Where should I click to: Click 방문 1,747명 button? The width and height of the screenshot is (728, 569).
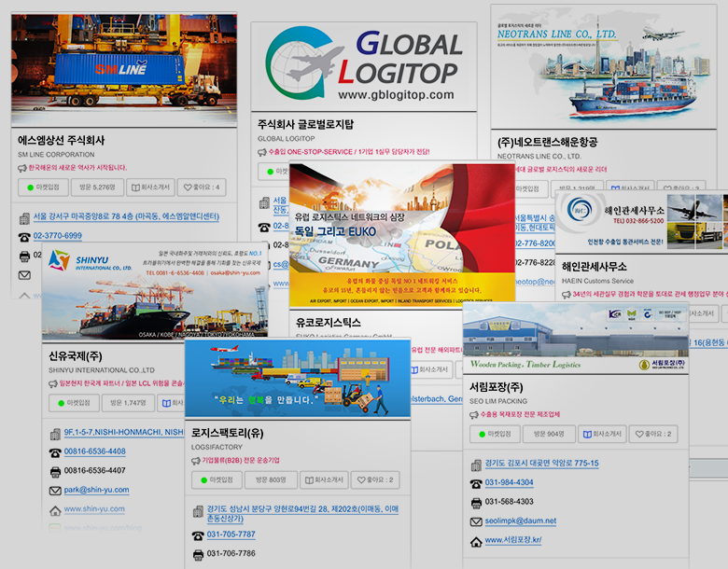(x=128, y=403)
